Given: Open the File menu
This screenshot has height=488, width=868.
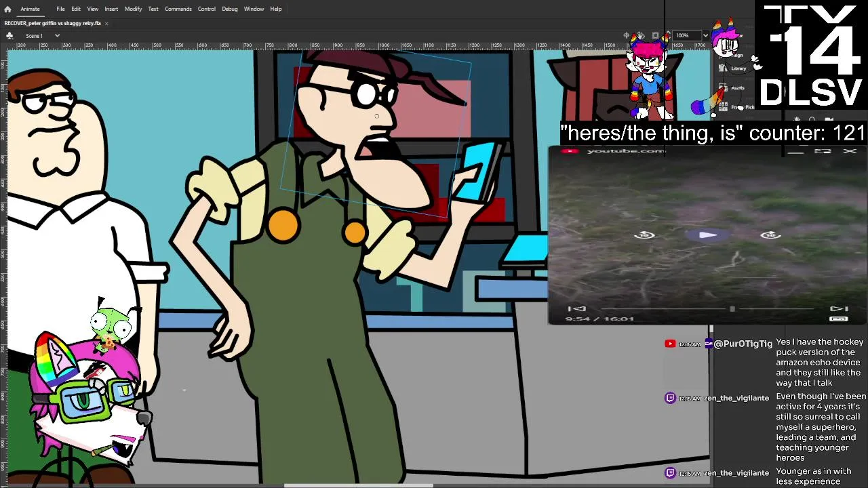Looking at the screenshot, I should (x=60, y=9).
